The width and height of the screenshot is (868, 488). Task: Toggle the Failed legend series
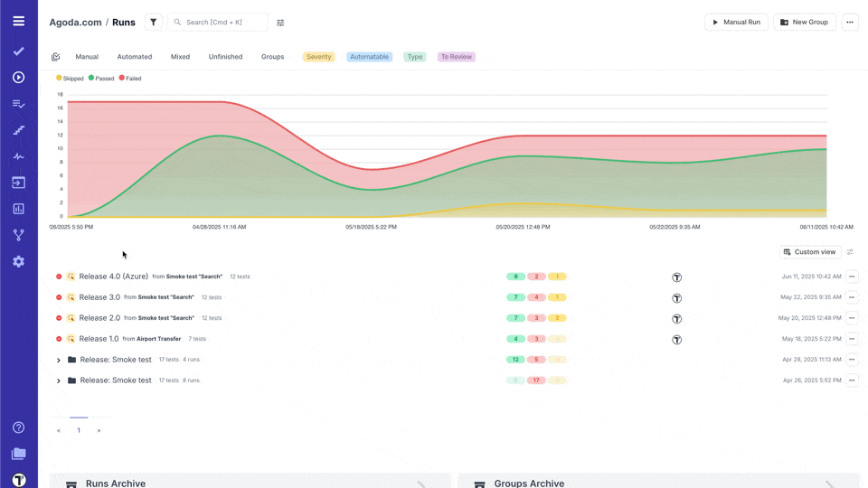130,79
